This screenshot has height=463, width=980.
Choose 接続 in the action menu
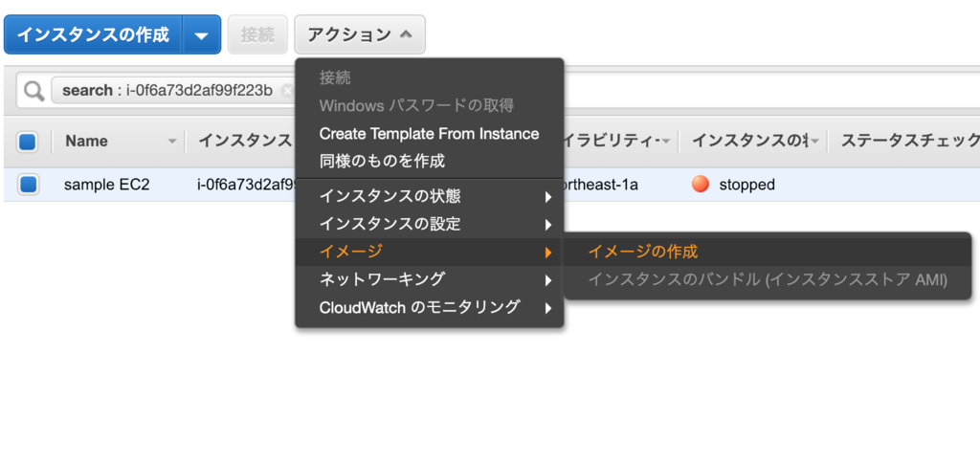430,78
